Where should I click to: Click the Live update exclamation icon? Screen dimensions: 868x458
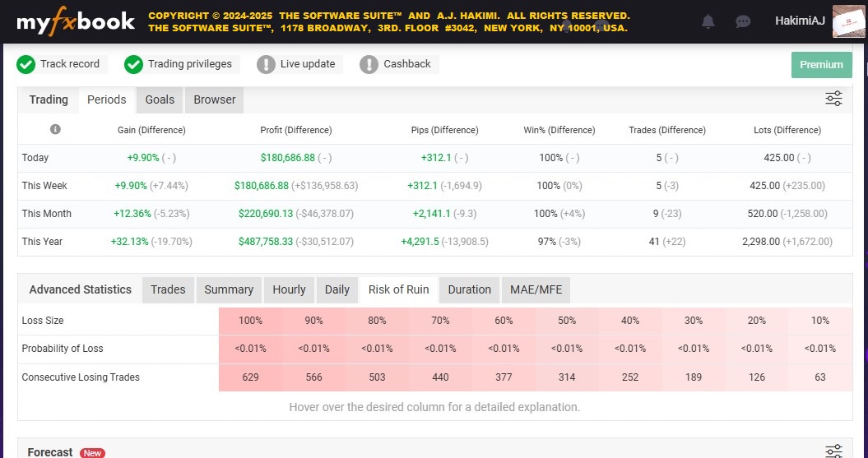266,65
